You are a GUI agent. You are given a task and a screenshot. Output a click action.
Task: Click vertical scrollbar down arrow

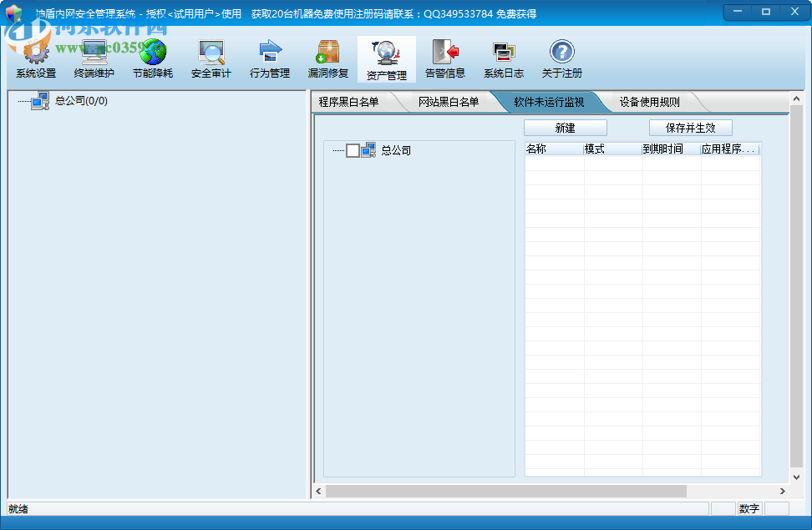point(796,477)
